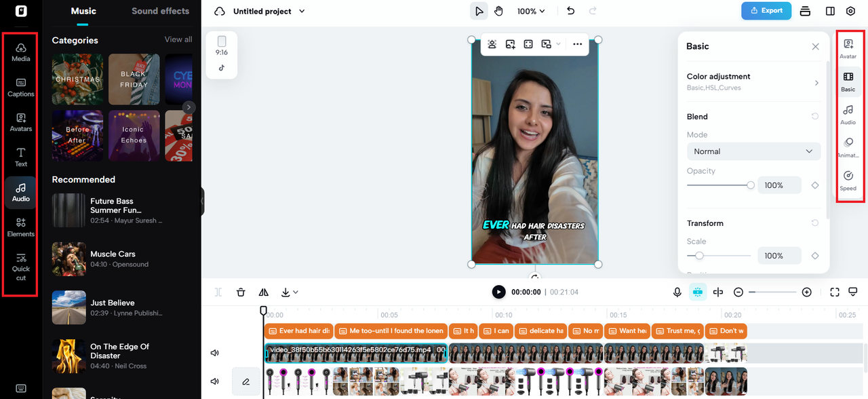Switch to the Music tab
The height and width of the screenshot is (399, 868).
[x=83, y=11]
